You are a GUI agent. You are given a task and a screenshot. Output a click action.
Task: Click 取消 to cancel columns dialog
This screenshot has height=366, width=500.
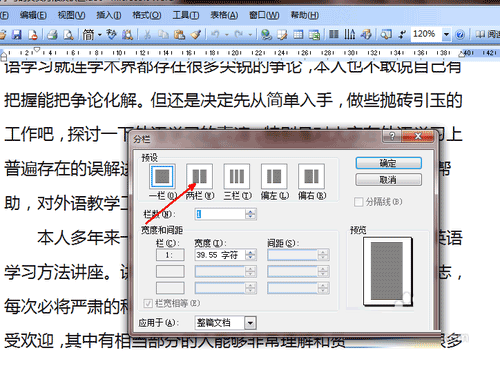pos(388,180)
